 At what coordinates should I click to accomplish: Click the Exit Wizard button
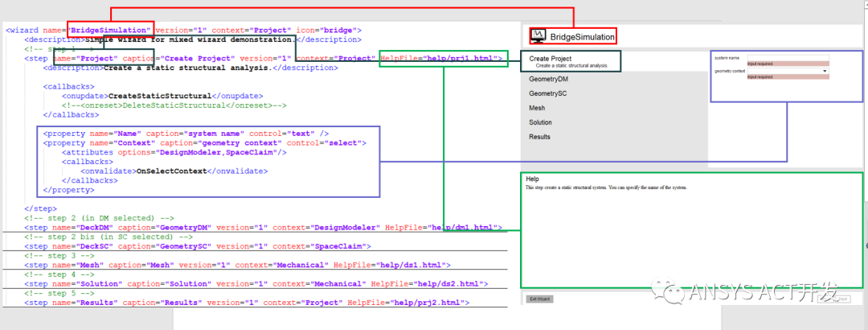click(x=539, y=299)
